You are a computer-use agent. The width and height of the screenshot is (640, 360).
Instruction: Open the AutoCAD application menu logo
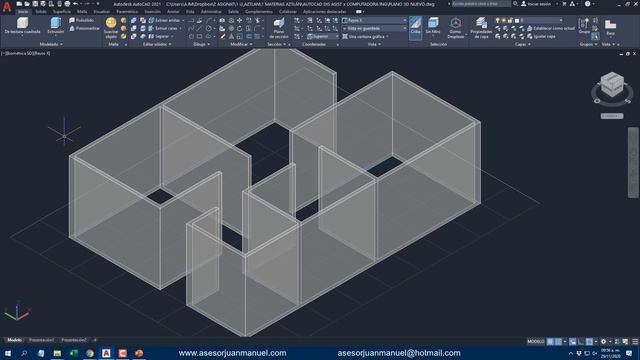7,7
